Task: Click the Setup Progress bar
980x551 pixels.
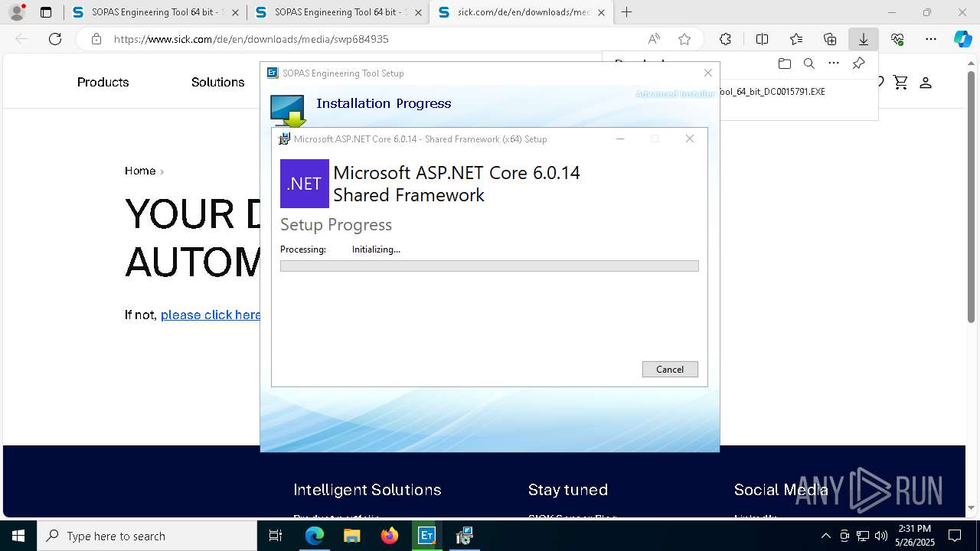Action: 489,266
